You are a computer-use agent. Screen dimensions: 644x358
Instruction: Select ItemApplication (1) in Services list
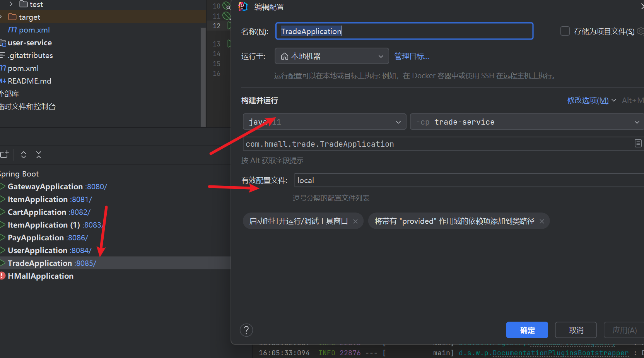[x=55, y=225]
